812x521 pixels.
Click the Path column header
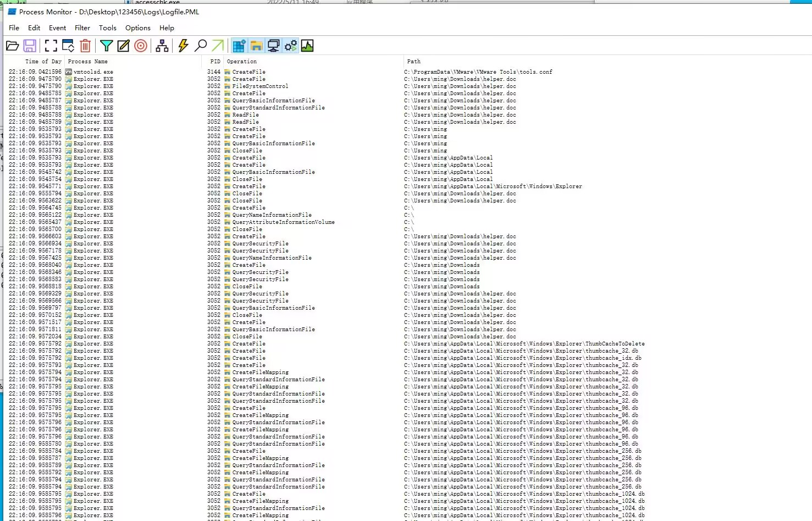tap(414, 62)
